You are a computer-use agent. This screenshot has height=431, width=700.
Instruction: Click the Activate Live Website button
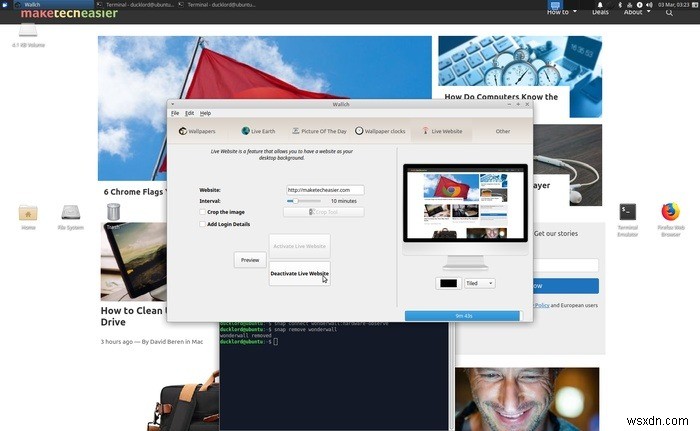300,246
